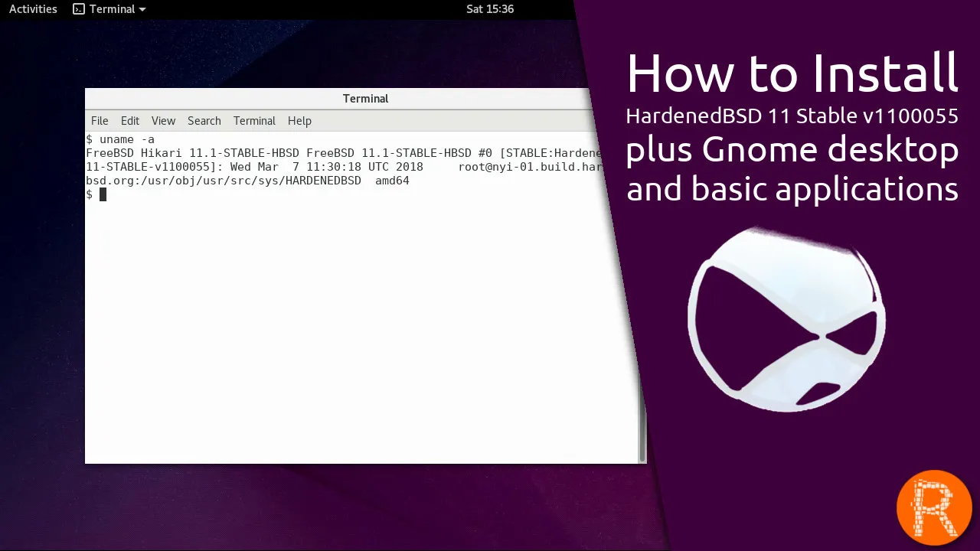The height and width of the screenshot is (551, 980).
Task: Click 'FreeBSD Hikari 11.1-STABLE-HBSD' output text
Action: coord(193,153)
